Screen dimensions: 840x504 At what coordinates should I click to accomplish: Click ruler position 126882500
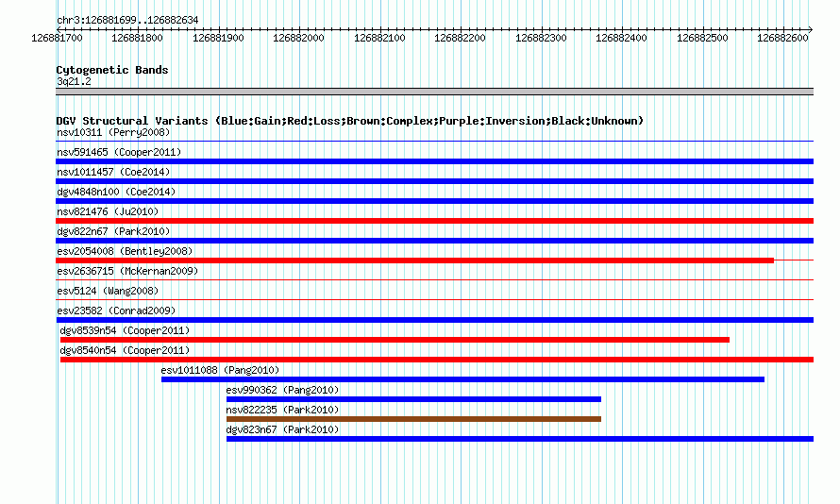click(x=702, y=38)
